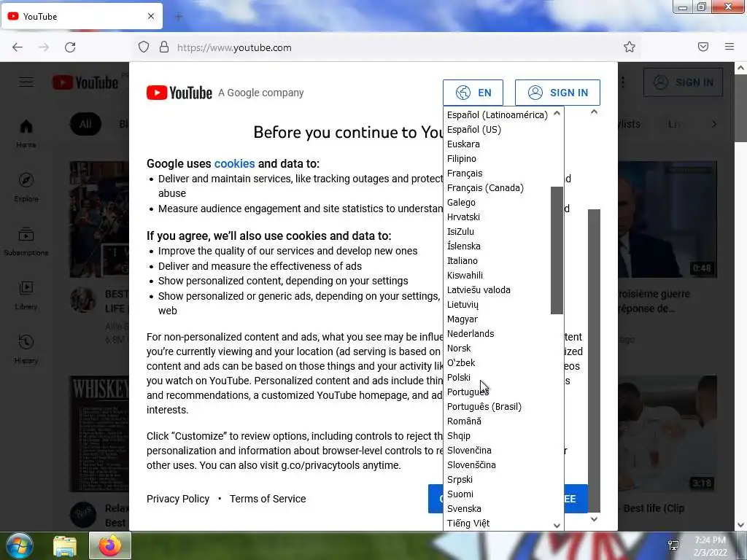The width and height of the screenshot is (747, 560).
Task: Choose Nederlands from the language list
Action: coord(497,333)
